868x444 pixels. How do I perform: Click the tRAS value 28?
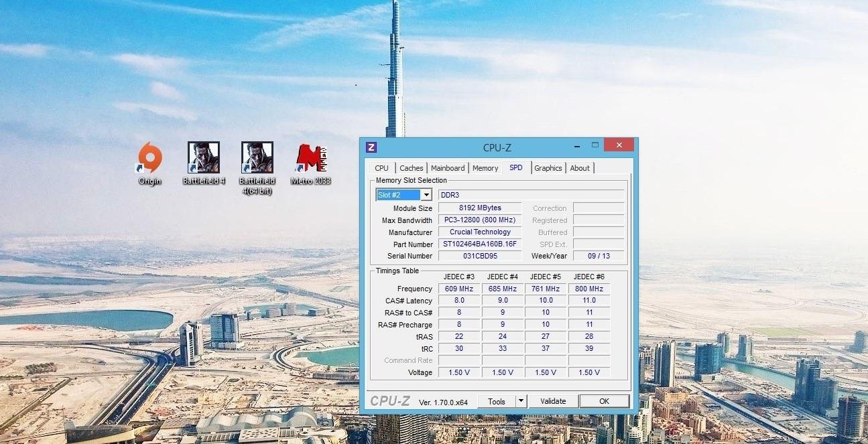click(589, 337)
